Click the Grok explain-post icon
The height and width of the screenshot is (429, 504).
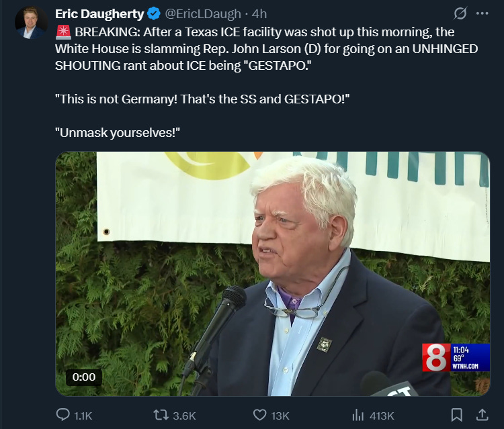pos(460,13)
